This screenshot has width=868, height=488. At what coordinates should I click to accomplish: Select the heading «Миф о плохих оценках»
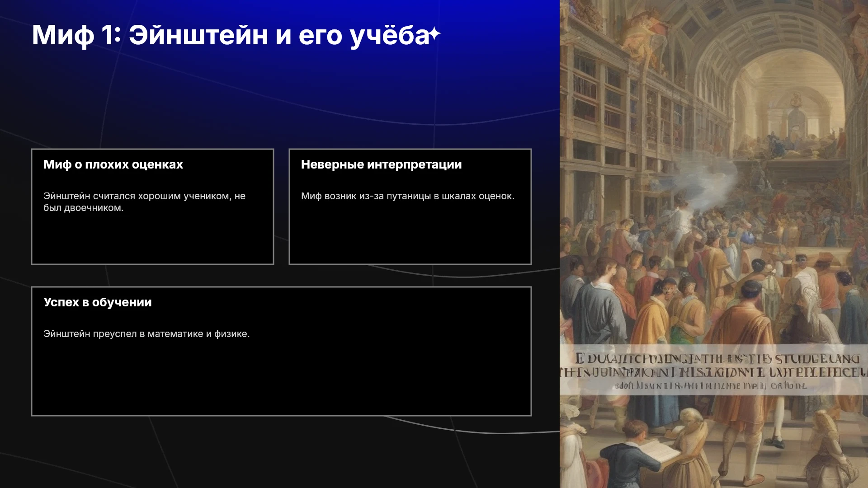tap(113, 164)
